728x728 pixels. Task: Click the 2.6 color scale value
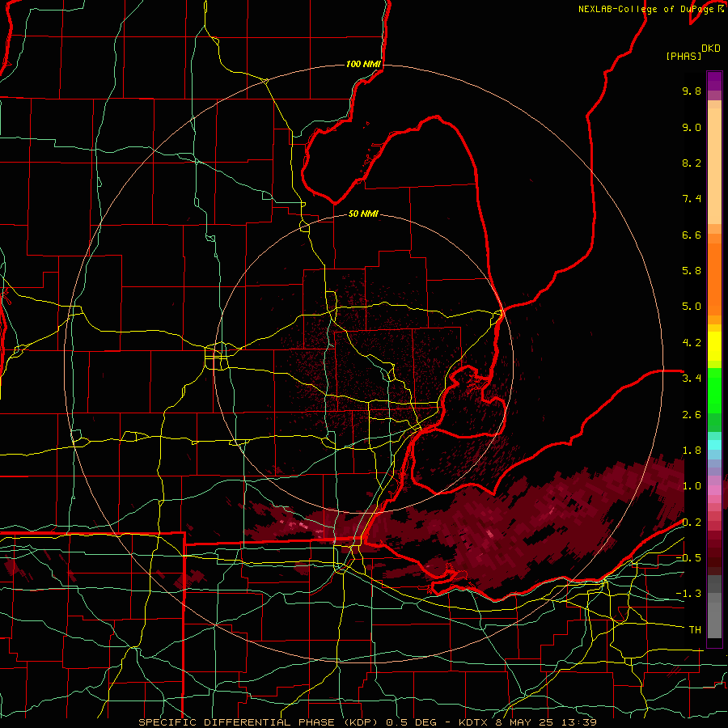(692, 415)
